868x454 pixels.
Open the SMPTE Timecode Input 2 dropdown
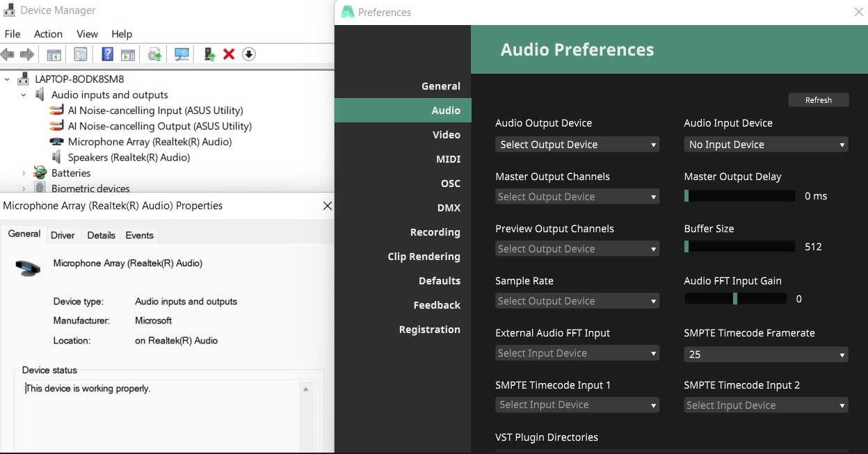pos(766,405)
